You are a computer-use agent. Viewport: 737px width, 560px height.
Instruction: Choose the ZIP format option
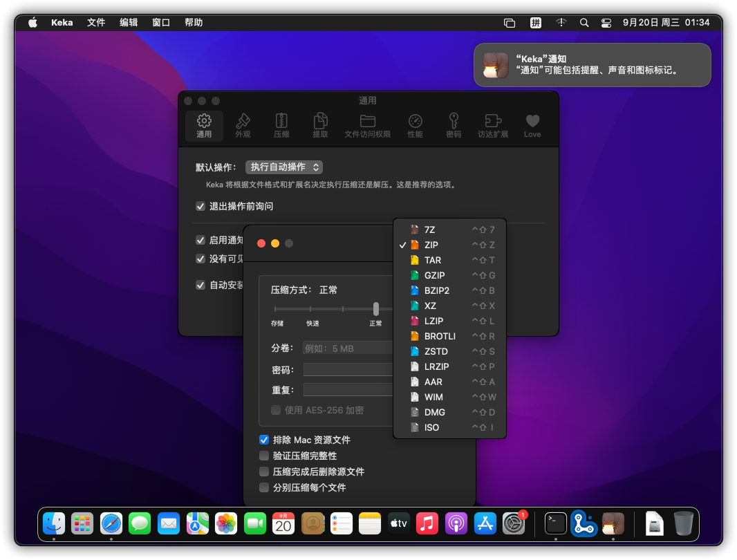point(449,245)
